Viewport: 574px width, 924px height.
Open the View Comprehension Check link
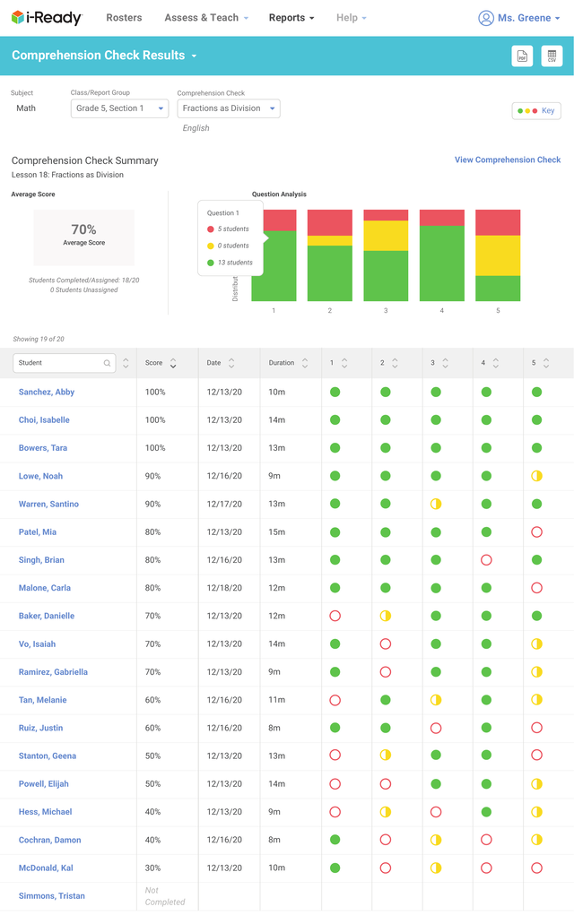tap(508, 160)
